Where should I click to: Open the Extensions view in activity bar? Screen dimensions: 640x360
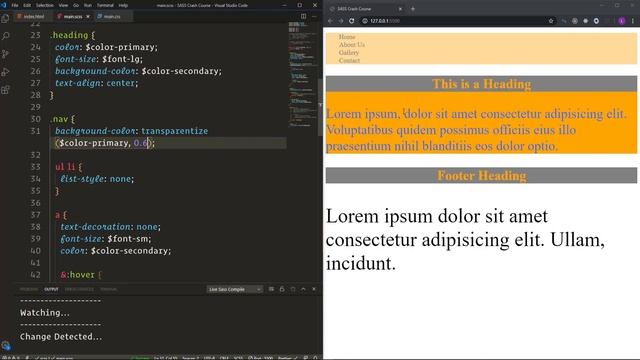tap(5, 90)
